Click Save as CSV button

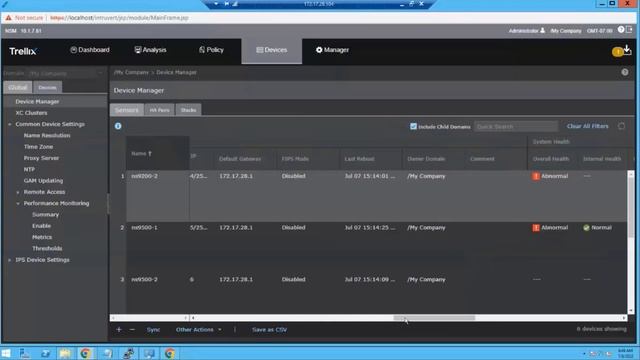click(x=269, y=329)
